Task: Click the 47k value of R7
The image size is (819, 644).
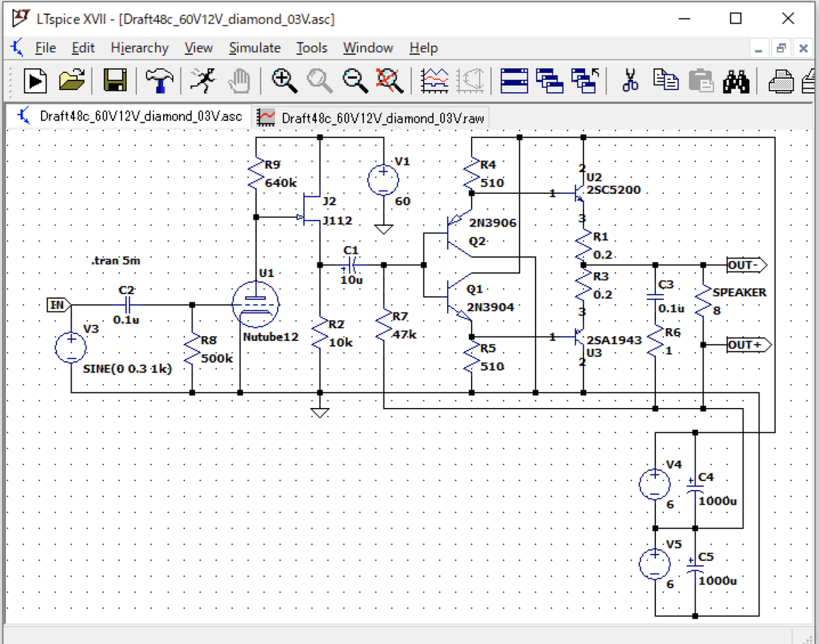Action: click(x=403, y=335)
